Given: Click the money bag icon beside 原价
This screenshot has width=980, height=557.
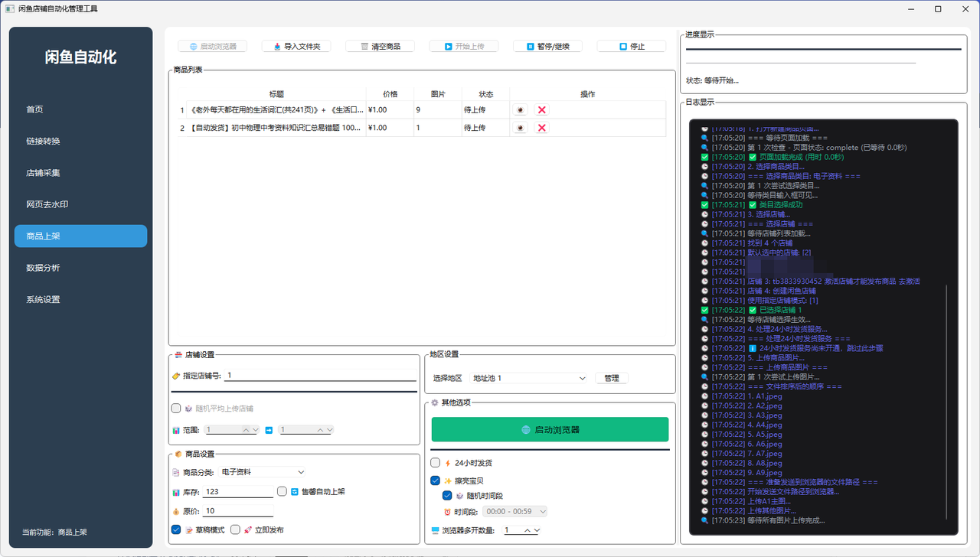Looking at the screenshot, I should (x=176, y=510).
